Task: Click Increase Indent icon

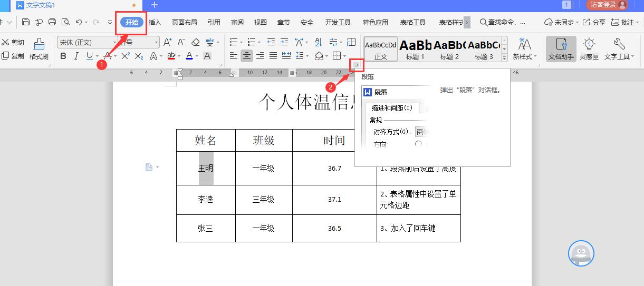Action: tap(284, 42)
